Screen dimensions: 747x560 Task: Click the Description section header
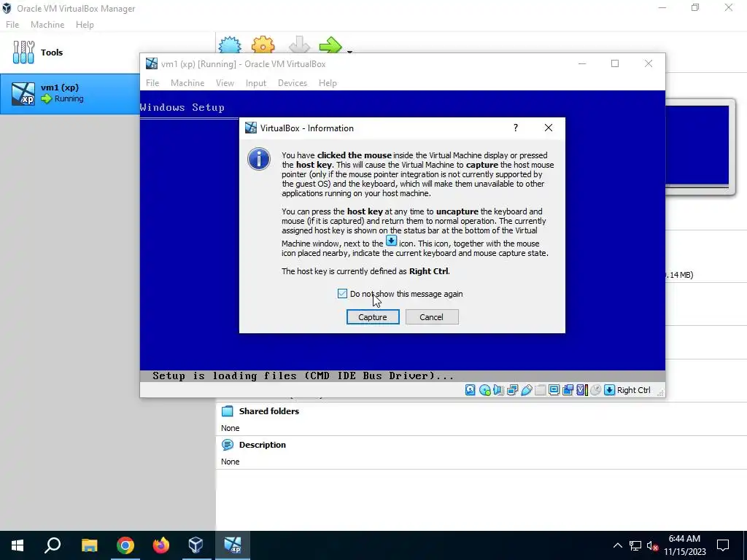coord(263,445)
